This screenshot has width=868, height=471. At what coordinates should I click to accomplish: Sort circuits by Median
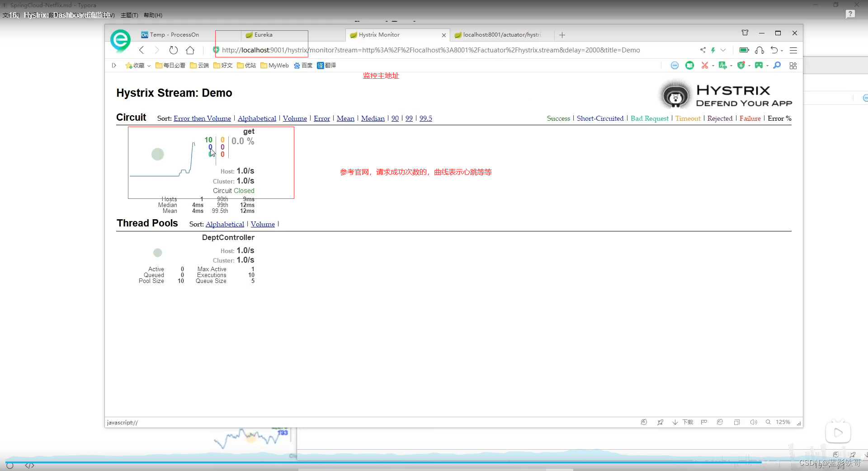click(373, 118)
